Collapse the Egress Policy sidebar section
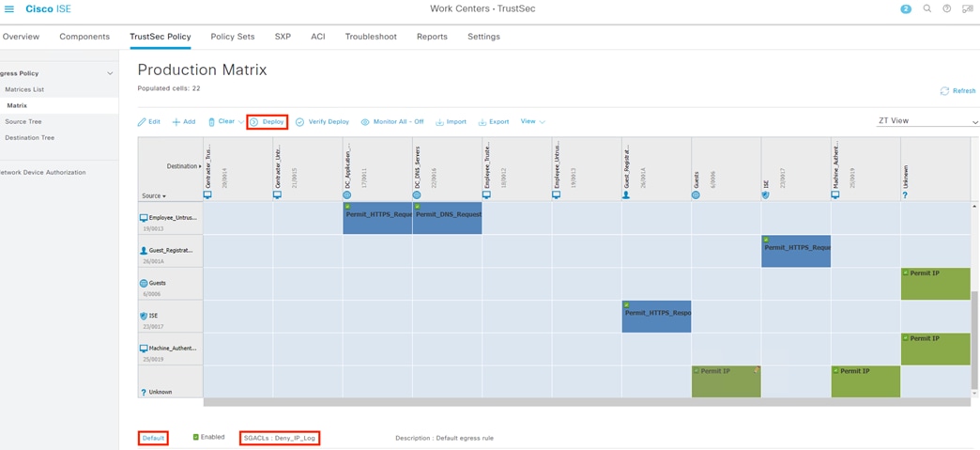The height and width of the screenshot is (450, 980). [x=110, y=74]
